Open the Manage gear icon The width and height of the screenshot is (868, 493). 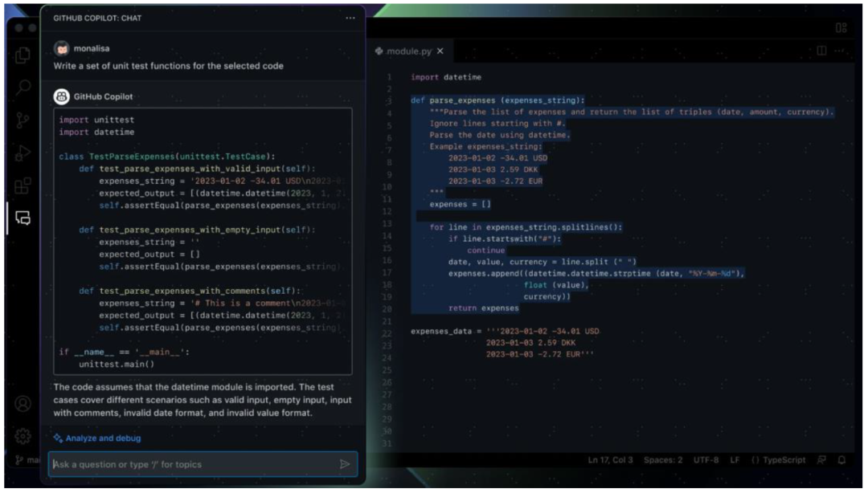pyautogui.click(x=23, y=436)
